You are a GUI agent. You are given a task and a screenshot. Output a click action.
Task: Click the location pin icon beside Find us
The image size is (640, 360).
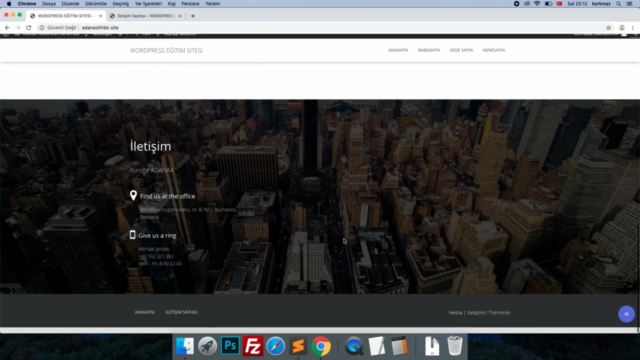(133, 196)
